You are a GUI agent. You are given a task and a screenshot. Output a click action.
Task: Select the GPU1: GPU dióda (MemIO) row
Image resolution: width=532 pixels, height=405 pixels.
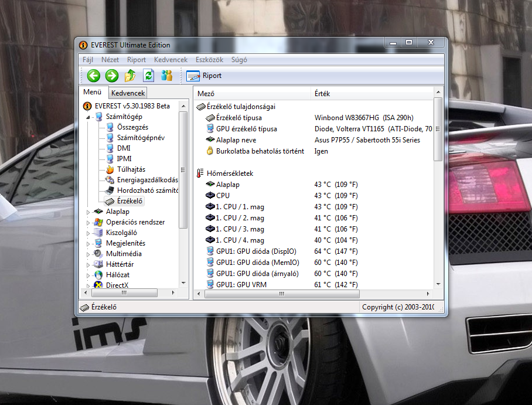(x=314, y=263)
